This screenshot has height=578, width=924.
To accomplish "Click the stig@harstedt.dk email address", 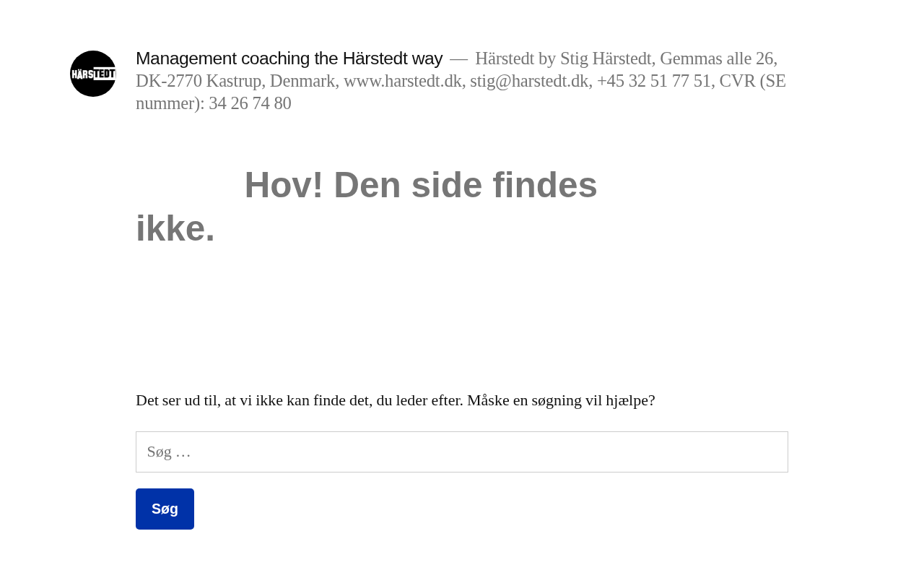I will click(x=529, y=81).
